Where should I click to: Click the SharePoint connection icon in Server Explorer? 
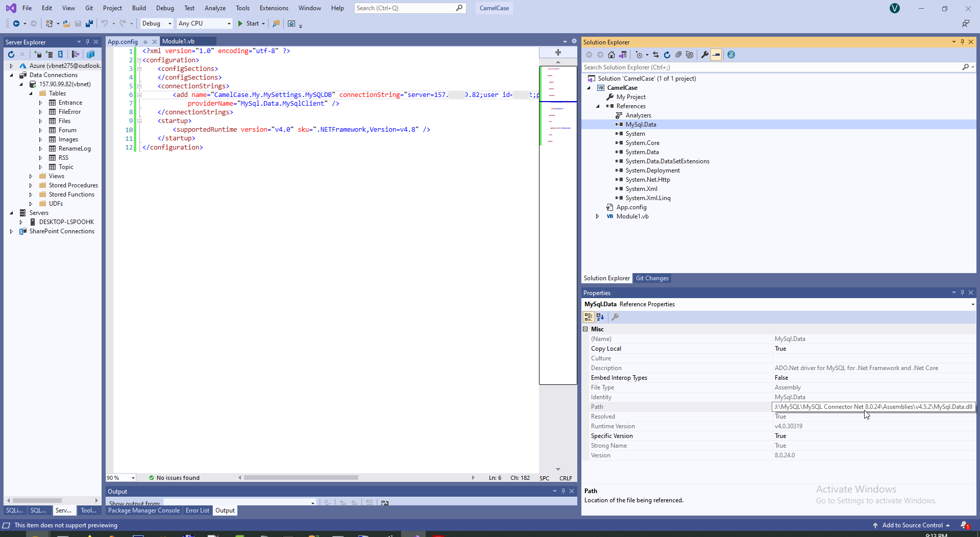click(x=60, y=54)
